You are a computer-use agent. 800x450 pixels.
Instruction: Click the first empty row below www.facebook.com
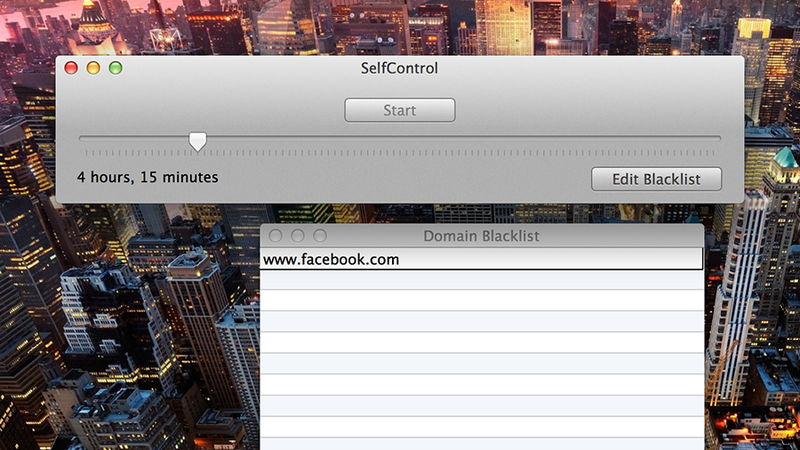pos(481,280)
